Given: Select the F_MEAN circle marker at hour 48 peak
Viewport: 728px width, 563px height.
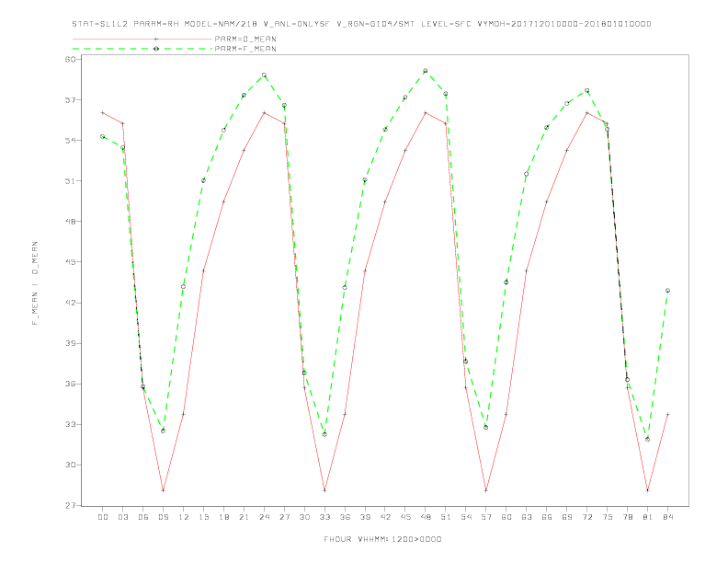Looking at the screenshot, I should tap(426, 71).
